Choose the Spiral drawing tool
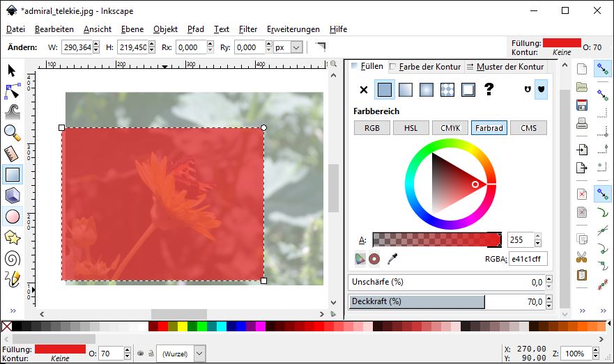Image resolution: width=614 pixels, height=364 pixels. pos(13,258)
